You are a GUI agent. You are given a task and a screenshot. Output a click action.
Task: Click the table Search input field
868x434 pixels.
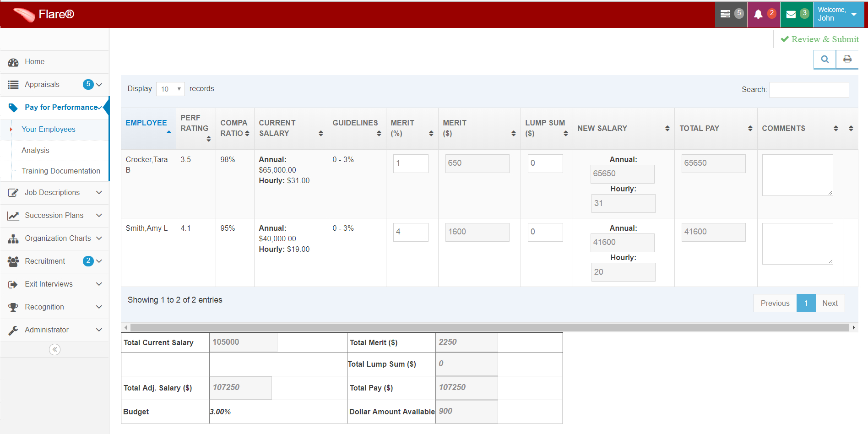pos(809,90)
